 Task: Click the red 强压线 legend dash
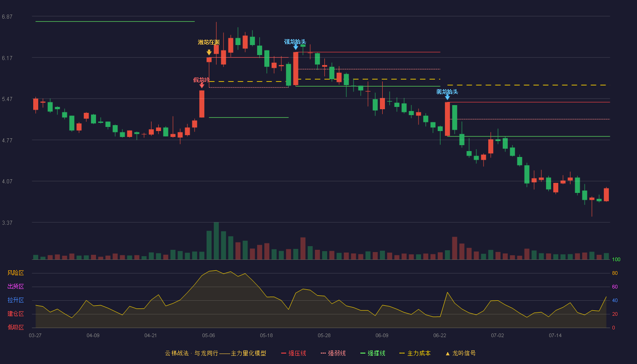[x=283, y=354]
